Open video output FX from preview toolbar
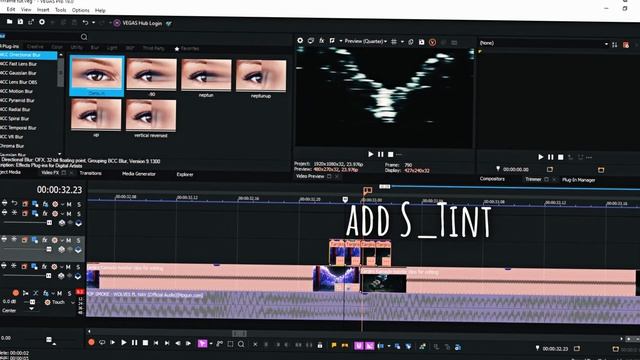The width and height of the screenshot is (640, 360). (322, 40)
